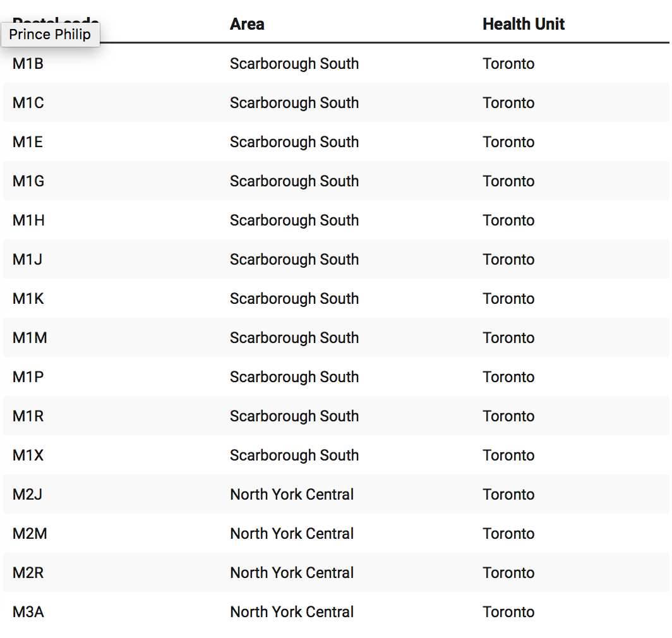
Task: Click Toronto in the M2R row
Action: coord(508,573)
